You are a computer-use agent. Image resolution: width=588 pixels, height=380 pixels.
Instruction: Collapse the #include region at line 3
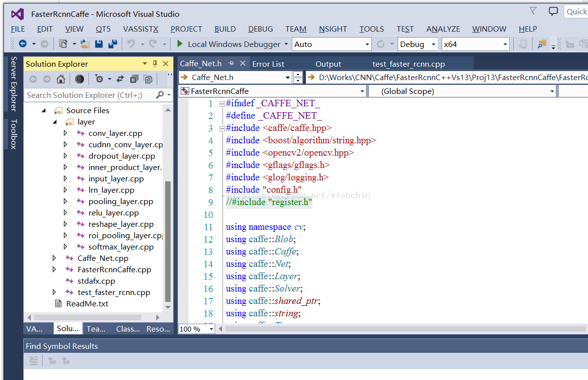pyautogui.click(x=222, y=128)
